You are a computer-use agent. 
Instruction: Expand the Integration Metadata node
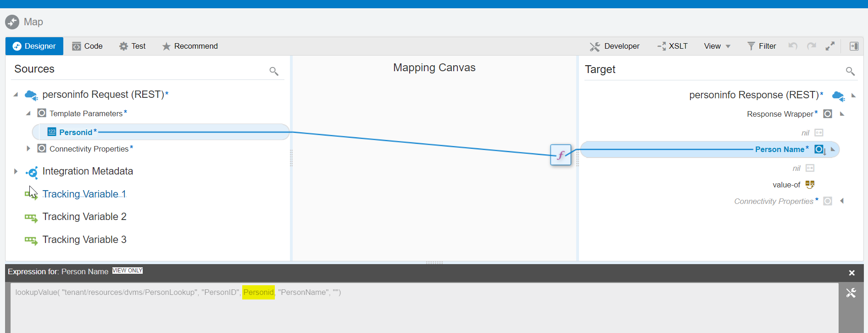point(16,171)
